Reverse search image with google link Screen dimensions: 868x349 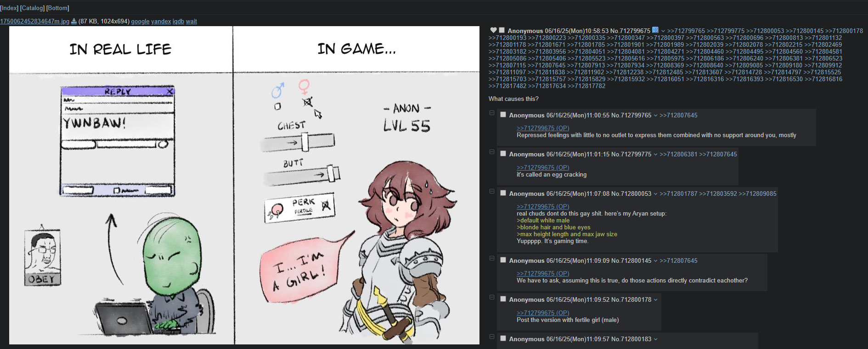point(140,22)
